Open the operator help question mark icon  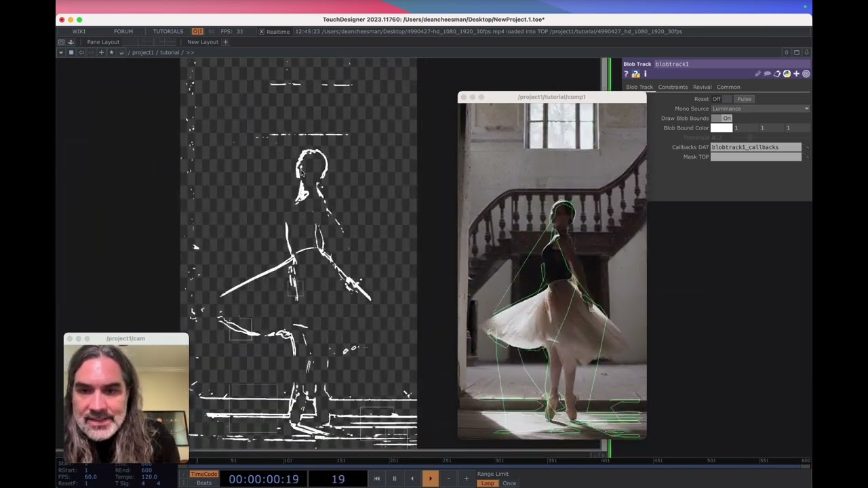click(x=626, y=74)
